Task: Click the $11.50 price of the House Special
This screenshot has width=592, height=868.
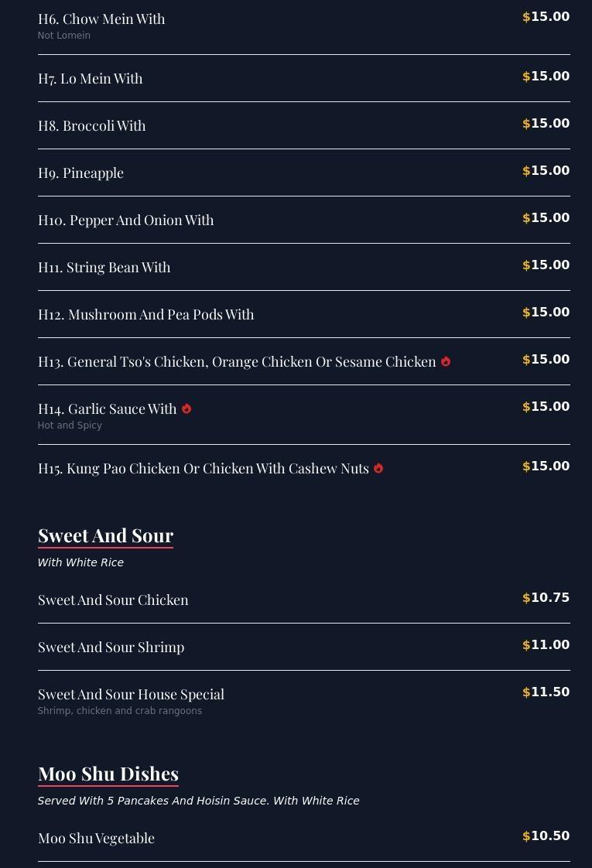Action: [x=546, y=692]
